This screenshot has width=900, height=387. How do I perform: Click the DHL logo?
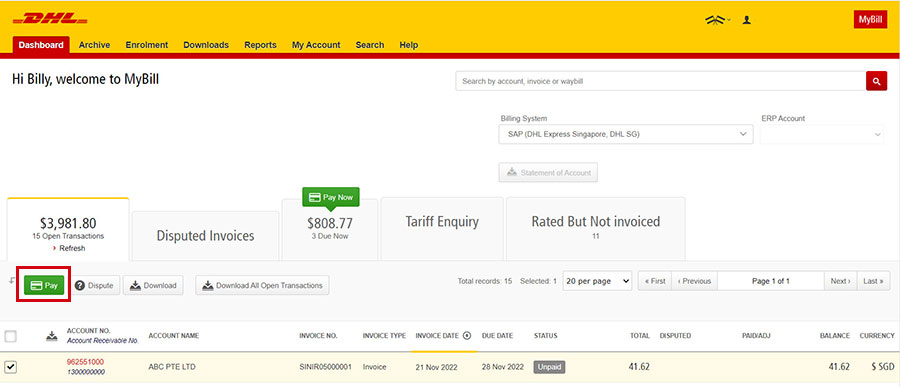click(50, 19)
